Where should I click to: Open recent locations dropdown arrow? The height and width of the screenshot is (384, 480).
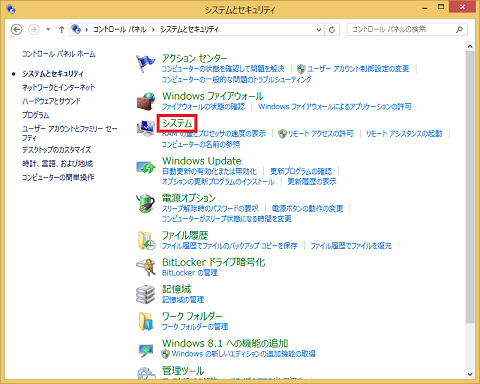point(48,29)
